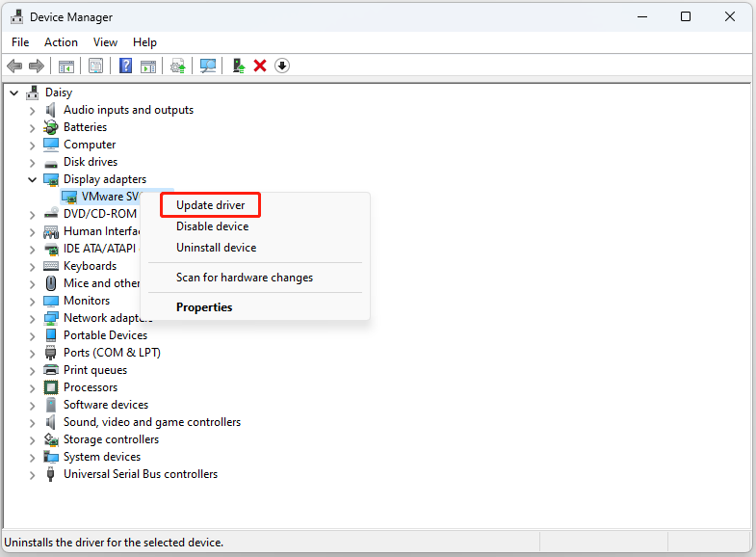Click the VMware SVGA adapter icon
The height and width of the screenshot is (557, 756).
[x=69, y=197]
